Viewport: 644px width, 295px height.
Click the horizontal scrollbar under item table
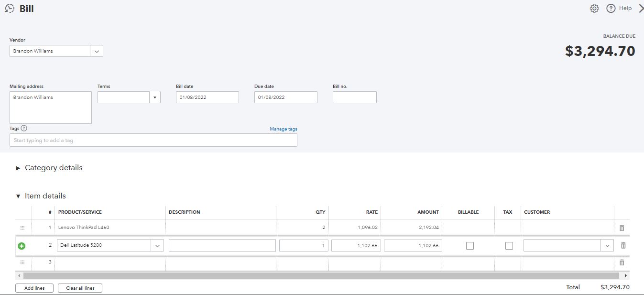320,276
